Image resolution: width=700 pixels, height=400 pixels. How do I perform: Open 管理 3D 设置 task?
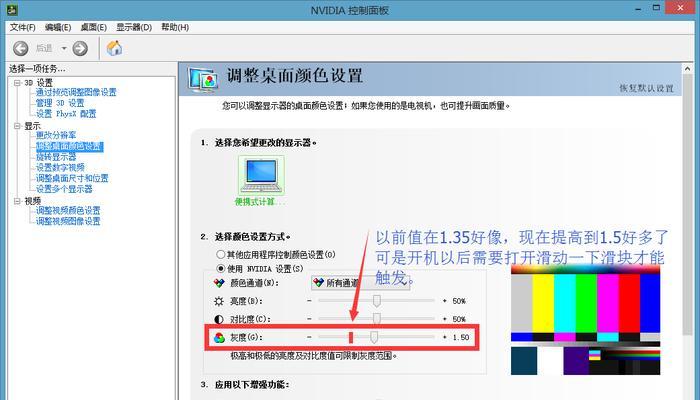60,103
